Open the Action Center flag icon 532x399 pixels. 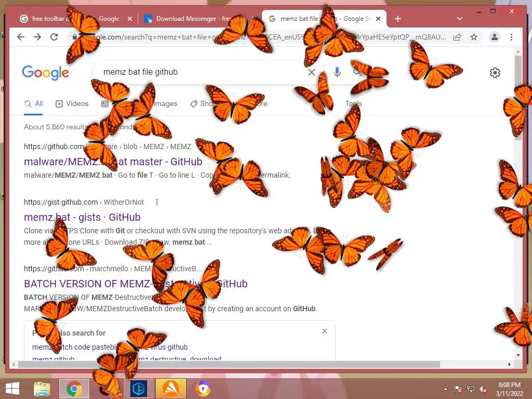click(x=458, y=389)
